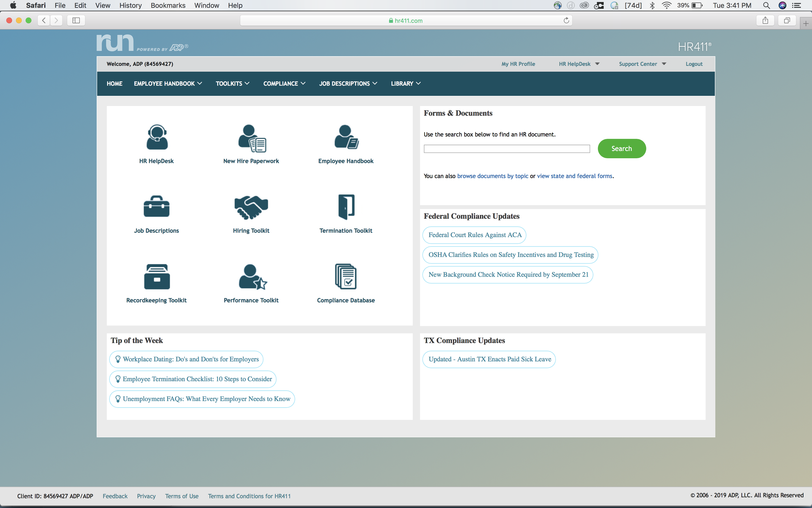
Task: Add a new Safari tab
Action: [806, 23]
